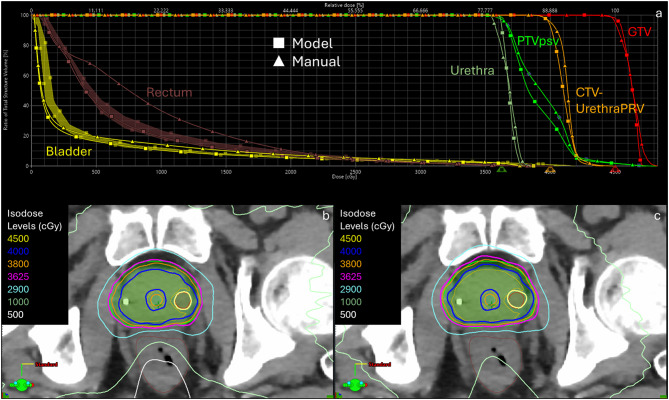Click the panel letter 'a' on the DVH
This screenshot has height=400, width=669.
point(659,14)
